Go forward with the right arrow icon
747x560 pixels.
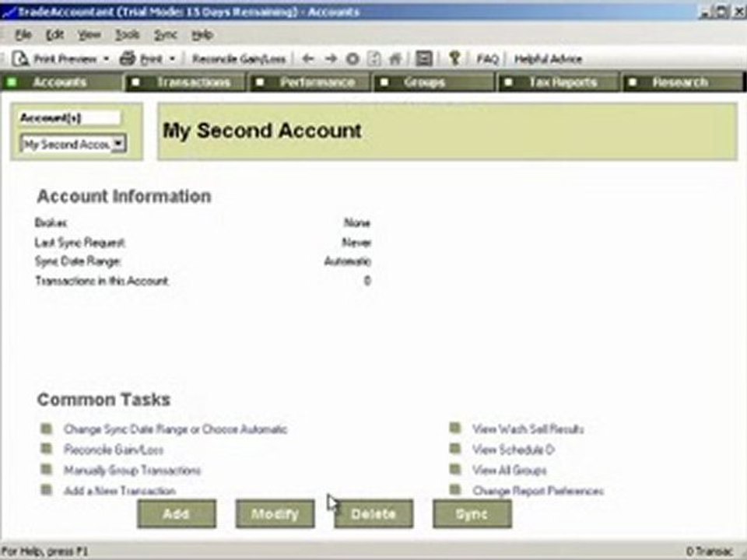click(x=331, y=58)
